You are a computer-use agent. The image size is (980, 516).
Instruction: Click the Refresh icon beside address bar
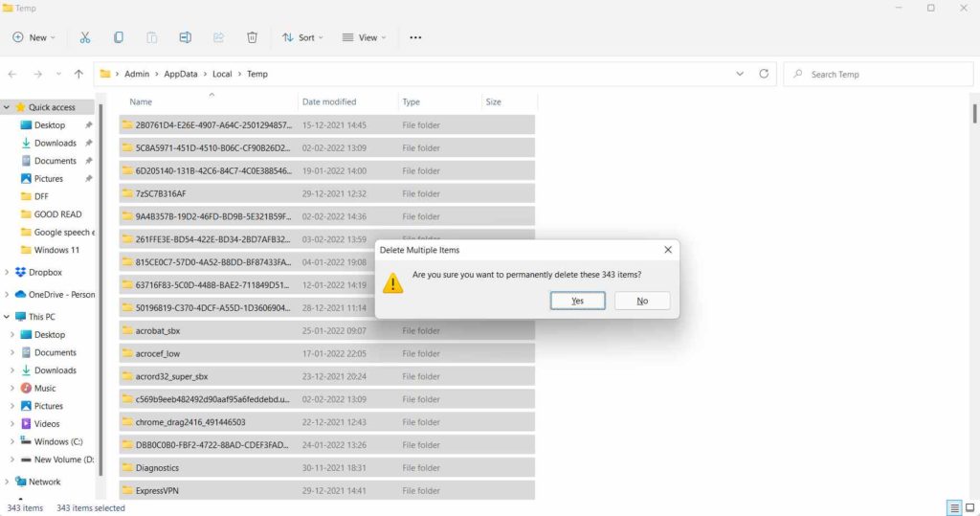(x=764, y=74)
